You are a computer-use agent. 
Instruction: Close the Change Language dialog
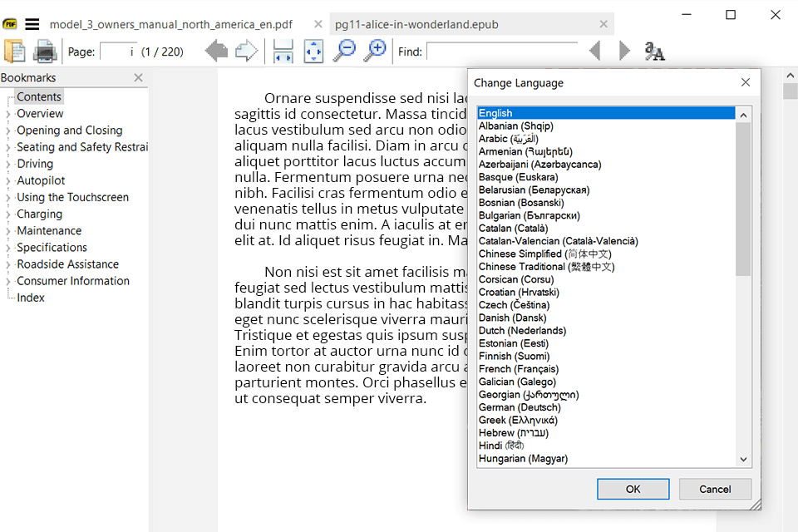tap(746, 82)
